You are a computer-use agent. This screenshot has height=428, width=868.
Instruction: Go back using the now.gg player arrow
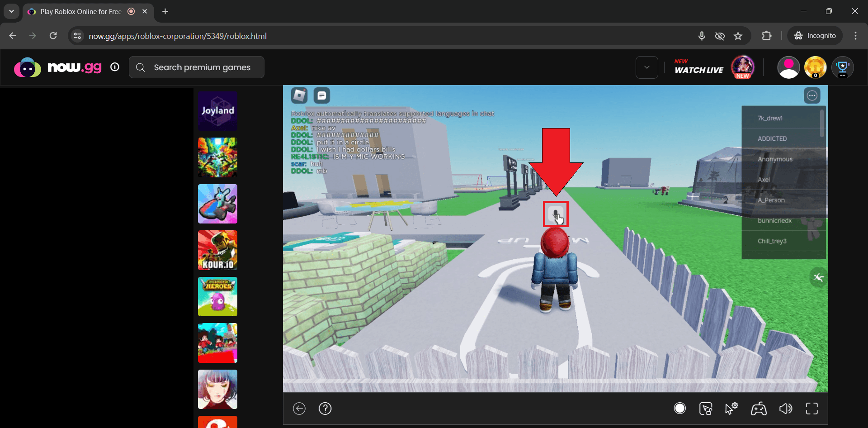pos(299,409)
